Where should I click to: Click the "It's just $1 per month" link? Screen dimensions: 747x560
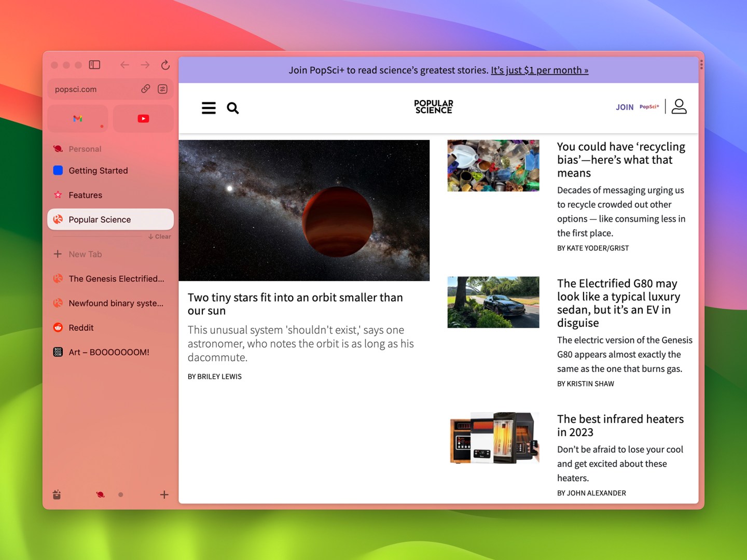point(539,70)
